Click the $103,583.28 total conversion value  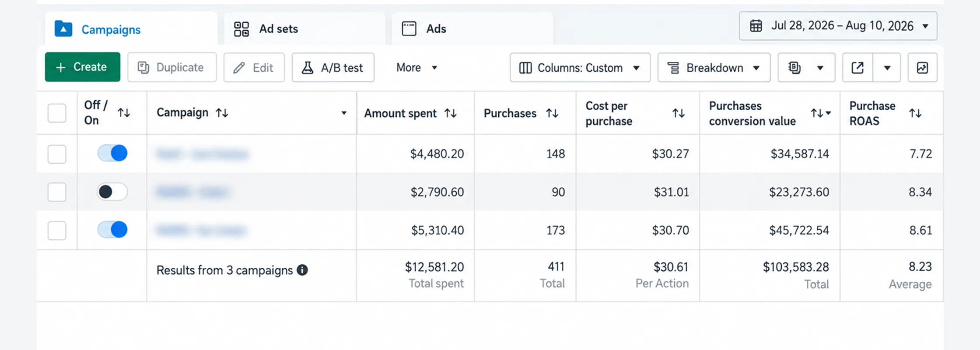pyautogui.click(x=796, y=267)
